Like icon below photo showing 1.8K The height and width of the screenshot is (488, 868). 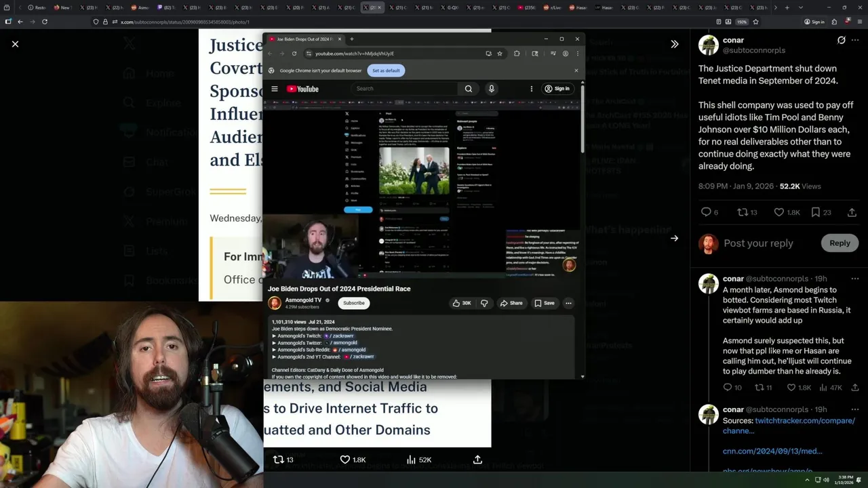tap(344, 460)
